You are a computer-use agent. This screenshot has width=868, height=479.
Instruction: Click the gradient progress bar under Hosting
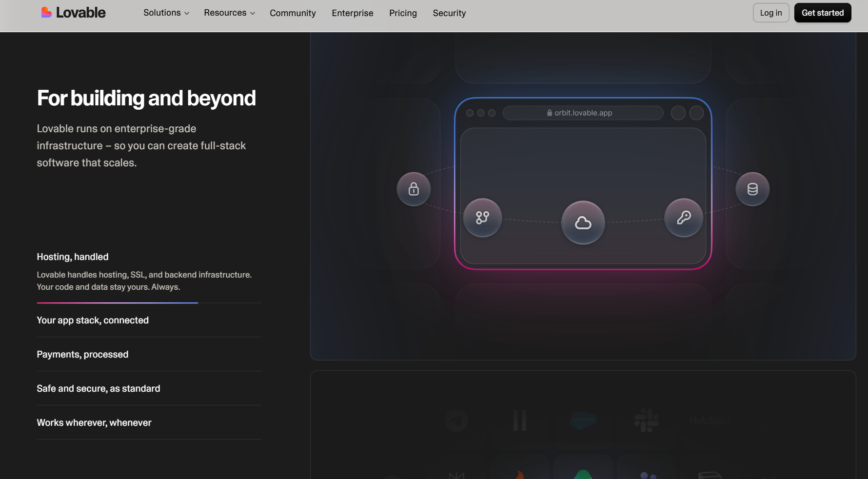click(x=118, y=303)
